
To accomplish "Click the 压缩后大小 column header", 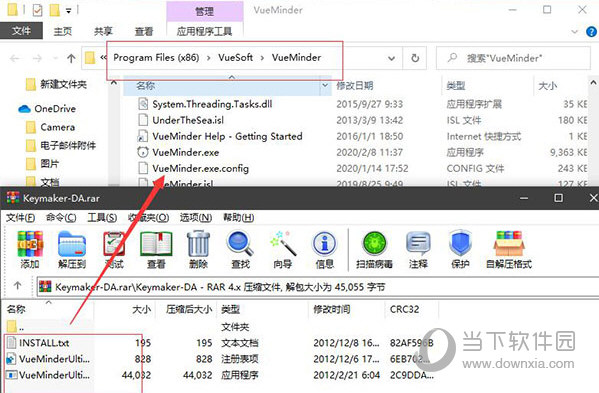I will coord(189,309).
